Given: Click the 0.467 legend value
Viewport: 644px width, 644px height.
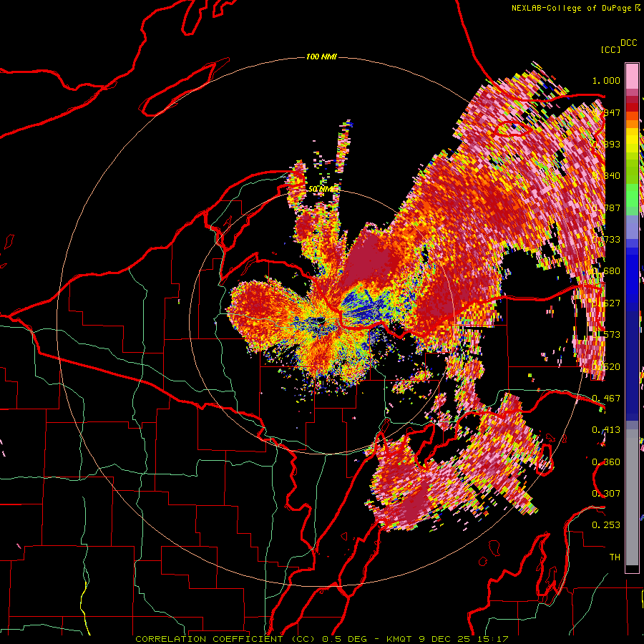Looking at the screenshot, I should point(606,399).
